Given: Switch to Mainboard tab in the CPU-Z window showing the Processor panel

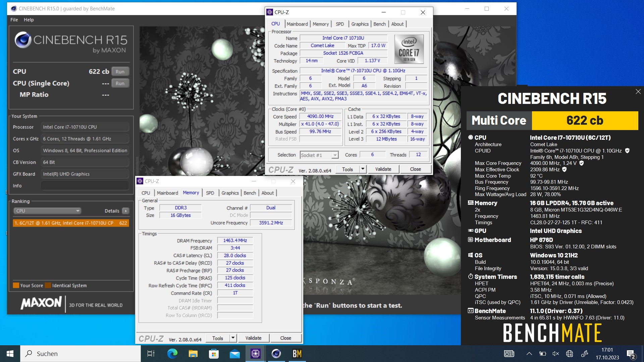Looking at the screenshot, I should 297,24.
